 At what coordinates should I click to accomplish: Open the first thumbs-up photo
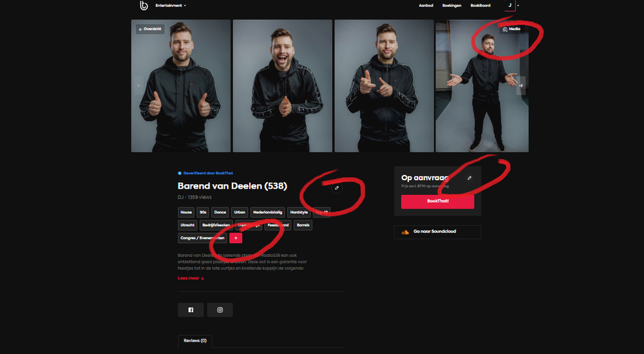click(x=181, y=86)
